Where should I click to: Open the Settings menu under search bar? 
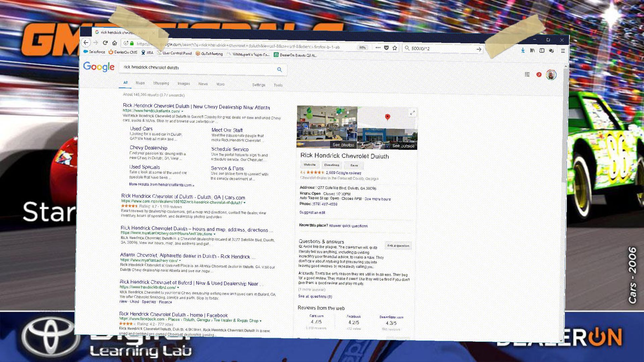pos(259,85)
